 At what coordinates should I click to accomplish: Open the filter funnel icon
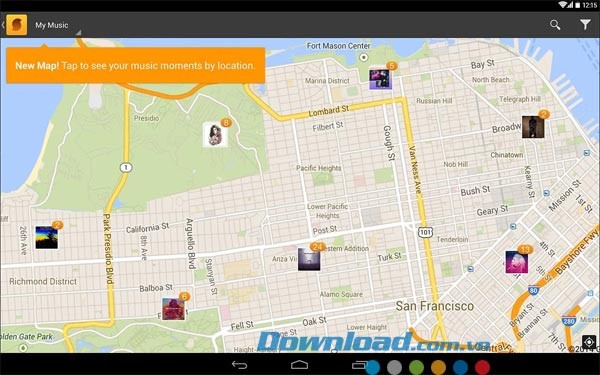(x=585, y=25)
